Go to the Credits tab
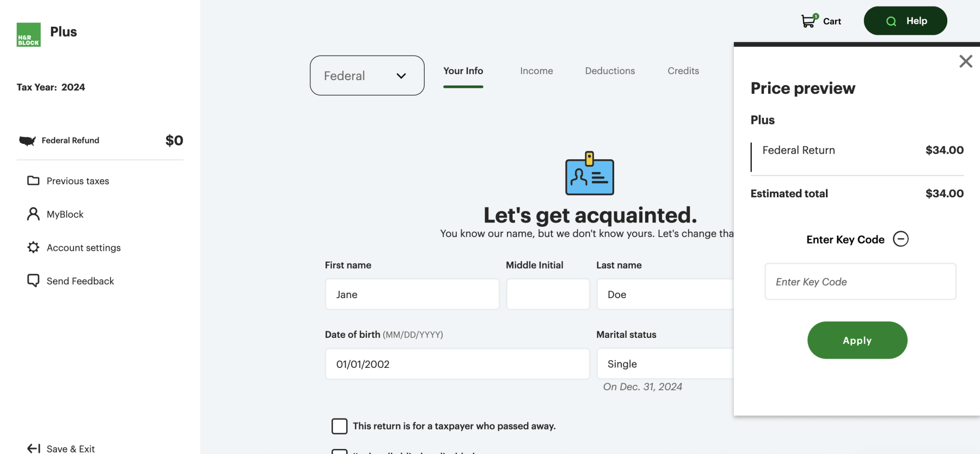 point(683,71)
